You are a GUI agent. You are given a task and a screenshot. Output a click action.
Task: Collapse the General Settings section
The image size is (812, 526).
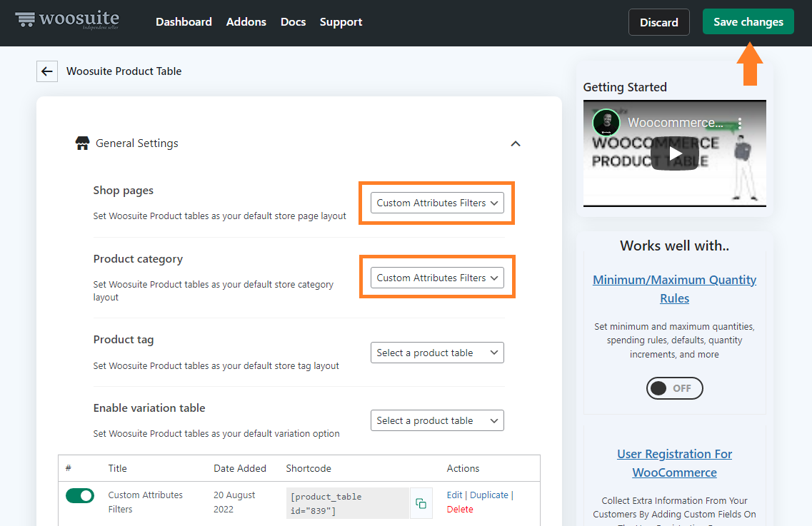point(516,143)
